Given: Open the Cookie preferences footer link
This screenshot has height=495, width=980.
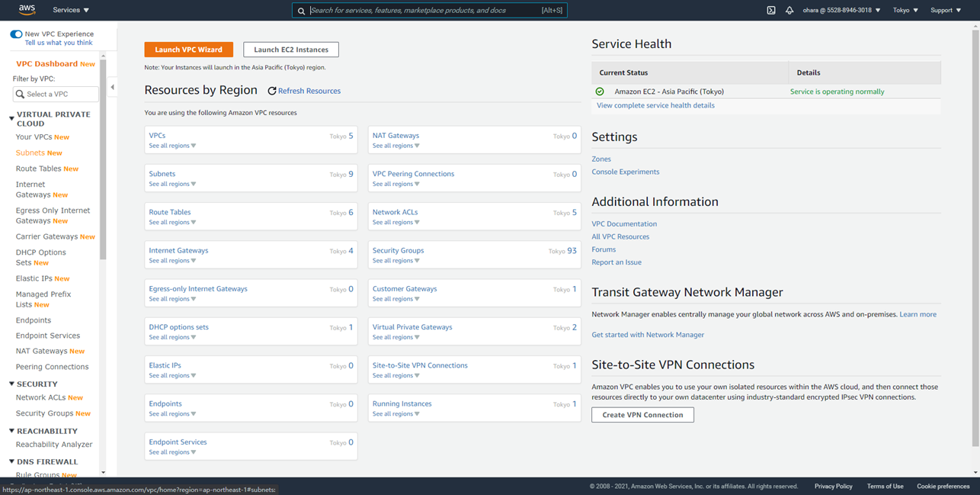Looking at the screenshot, I should pyautogui.click(x=943, y=486).
